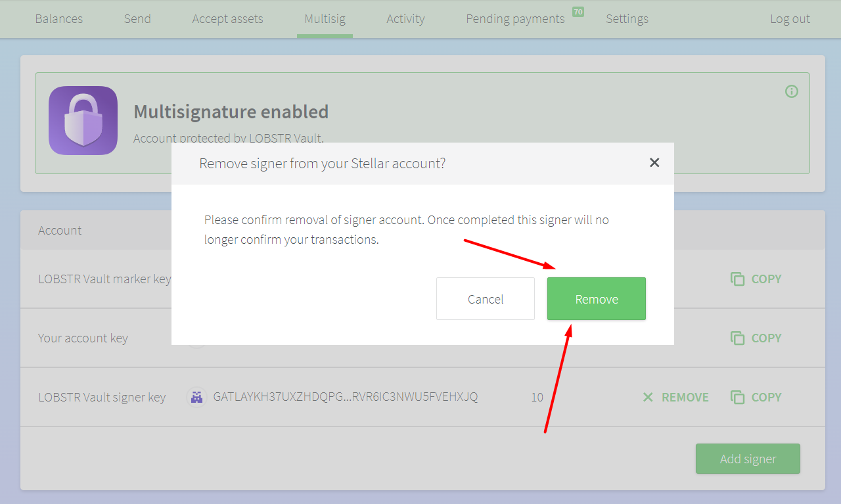The image size is (841, 504).
Task: Click the signer weight value 10
Action: 537,397
